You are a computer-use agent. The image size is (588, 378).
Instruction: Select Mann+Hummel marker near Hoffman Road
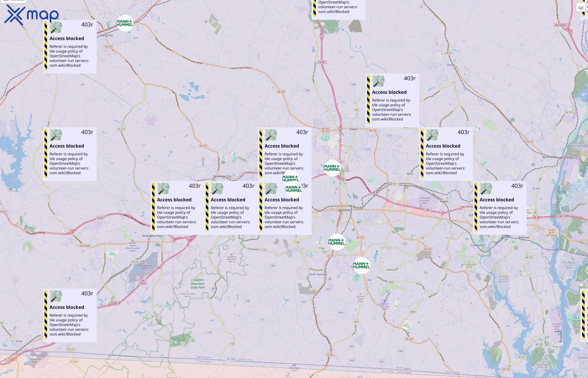361,265
